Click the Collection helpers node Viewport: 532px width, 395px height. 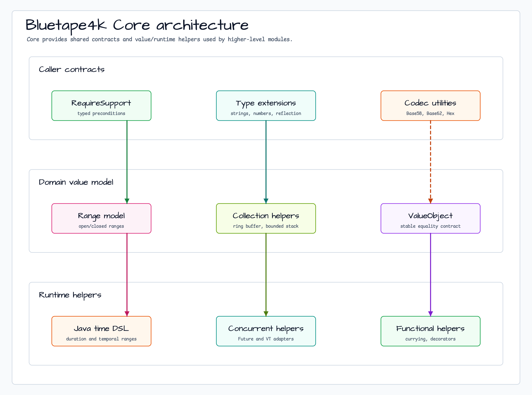coord(266,218)
